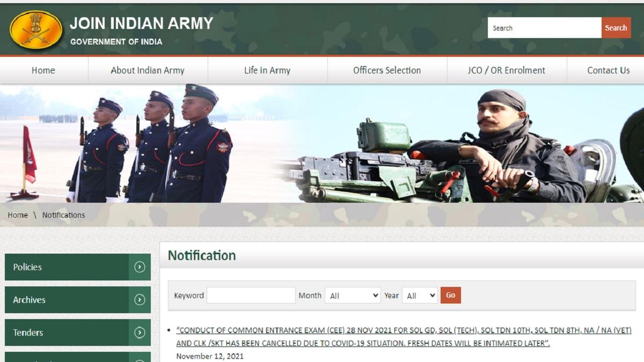The height and width of the screenshot is (362, 644).
Task: Click the circular arrow icon beside Policies
Action: pyautogui.click(x=139, y=267)
